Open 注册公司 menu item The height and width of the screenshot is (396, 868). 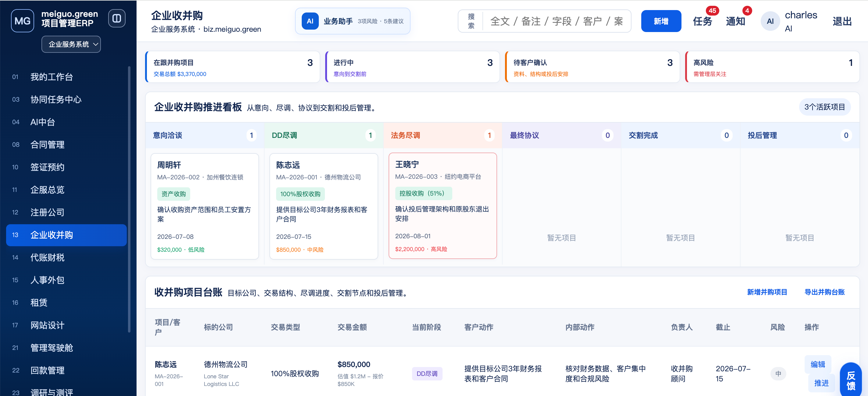tap(66, 213)
